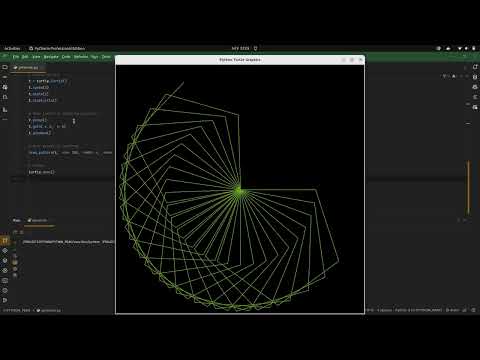Click the fifth right sidebar tool icon
480x360 pixels.
475,107
